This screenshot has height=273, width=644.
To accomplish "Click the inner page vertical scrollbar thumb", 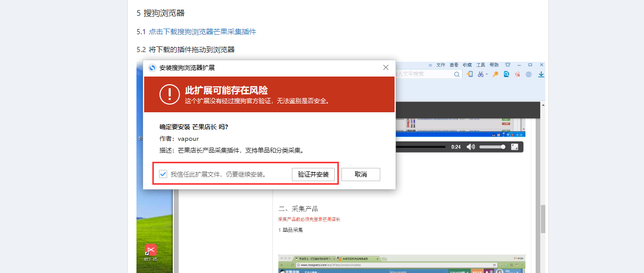I will (543, 218).
